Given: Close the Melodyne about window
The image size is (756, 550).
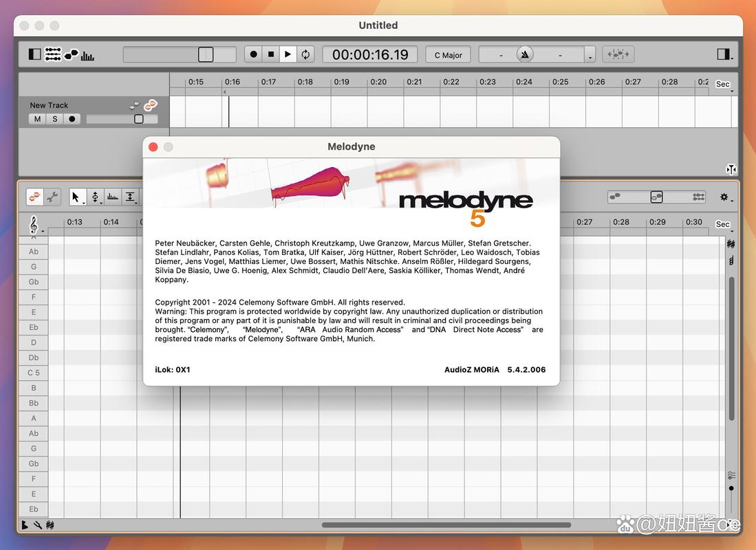Looking at the screenshot, I should (153, 146).
